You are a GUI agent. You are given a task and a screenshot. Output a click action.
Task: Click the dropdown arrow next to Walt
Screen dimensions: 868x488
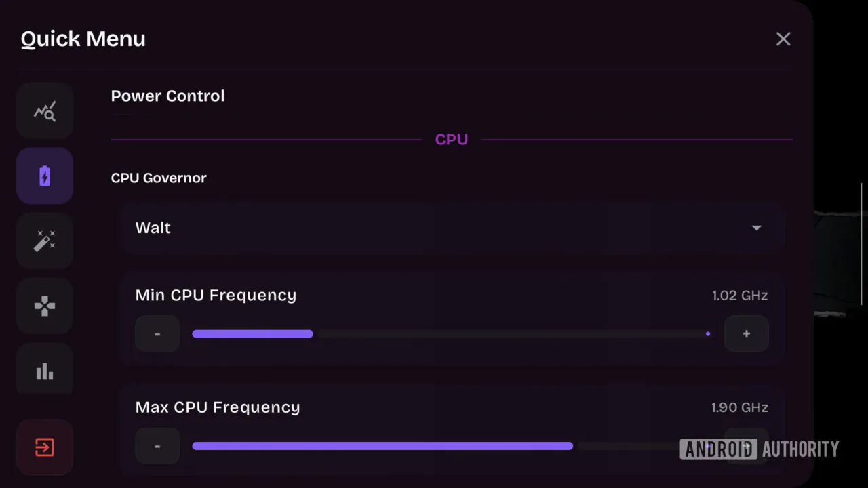coord(757,228)
